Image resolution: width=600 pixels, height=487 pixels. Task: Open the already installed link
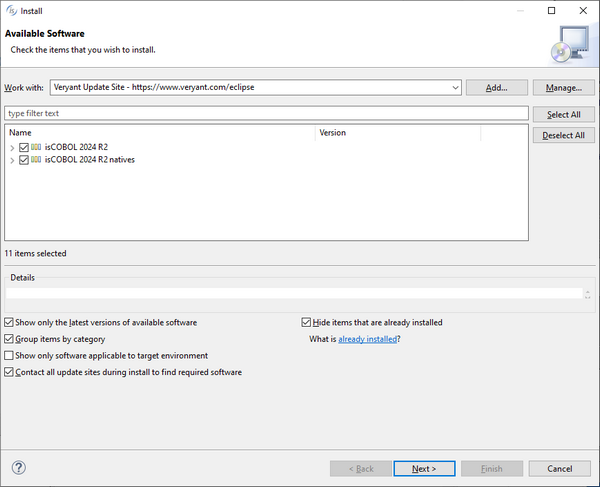pyautogui.click(x=368, y=339)
